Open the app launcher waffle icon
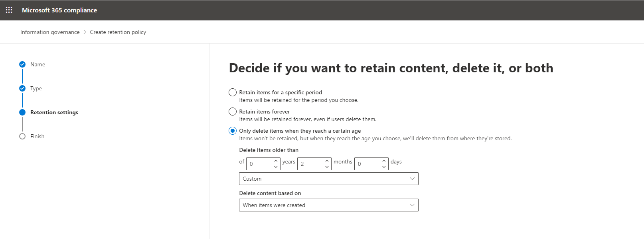The height and width of the screenshot is (239, 644). 9,10
